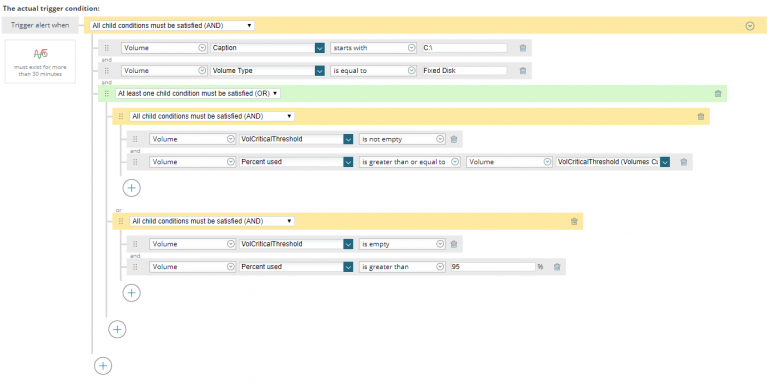Open the Caption field selector dropdown
Viewport: 768px width, 382px height.
point(268,48)
